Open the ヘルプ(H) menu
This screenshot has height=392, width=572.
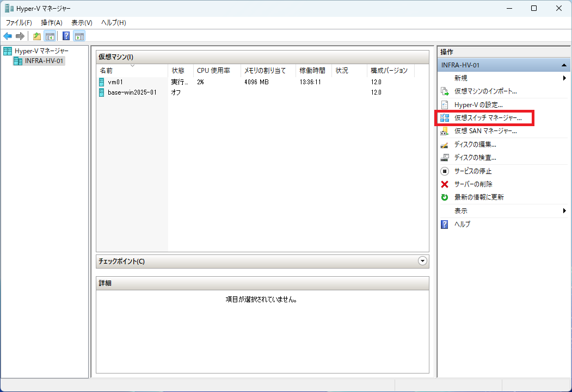point(113,23)
